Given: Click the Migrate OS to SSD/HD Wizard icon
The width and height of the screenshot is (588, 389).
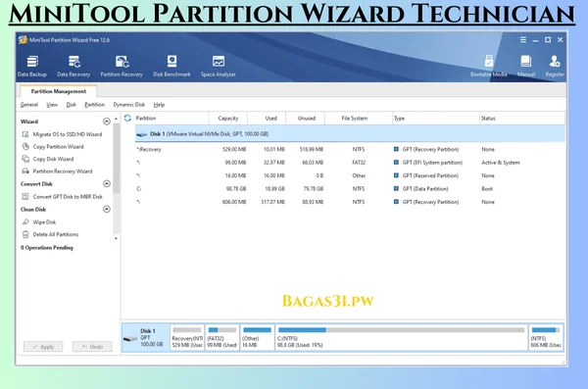Looking at the screenshot, I should [25, 134].
